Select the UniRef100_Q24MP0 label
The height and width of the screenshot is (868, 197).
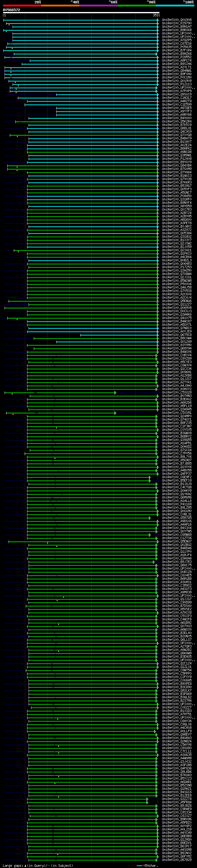176,416
